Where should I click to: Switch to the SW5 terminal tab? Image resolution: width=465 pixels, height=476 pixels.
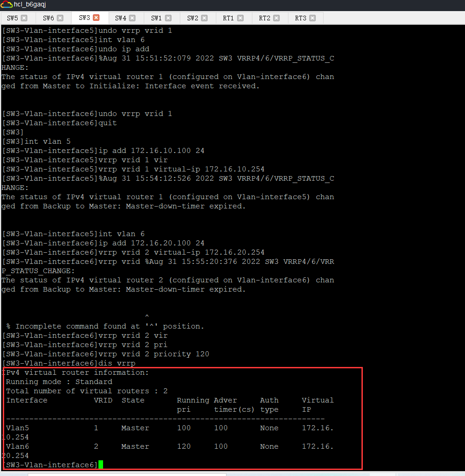12,18
